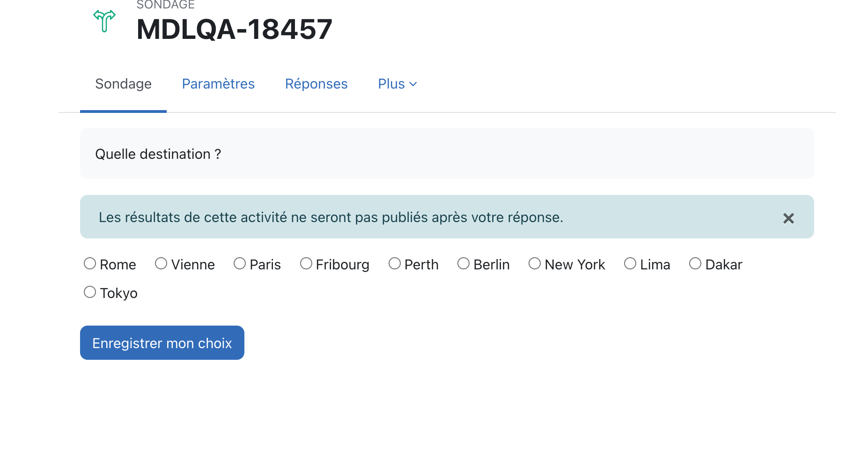The width and height of the screenshot is (868, 461).
Task: Select the Perth radio option
Action: pos(395,264)
